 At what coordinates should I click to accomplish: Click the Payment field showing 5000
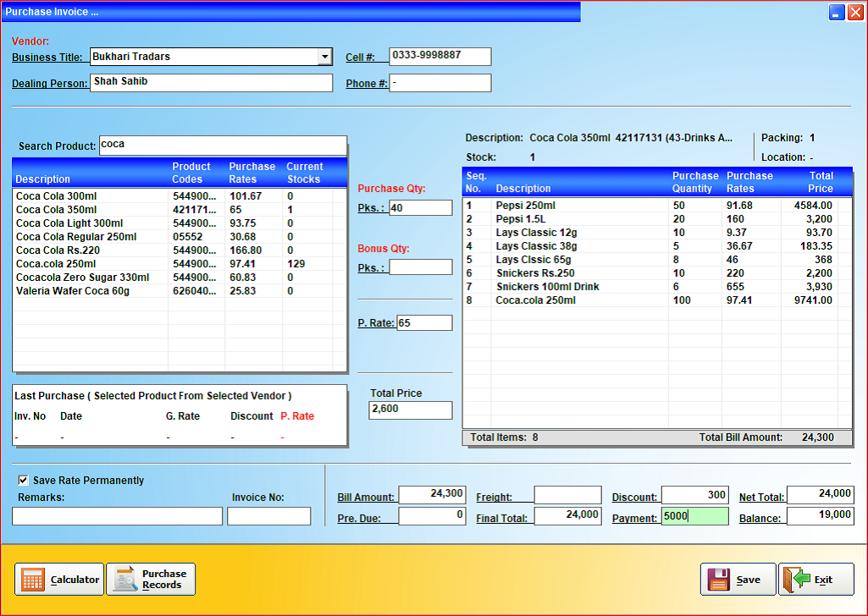(695, 516)
